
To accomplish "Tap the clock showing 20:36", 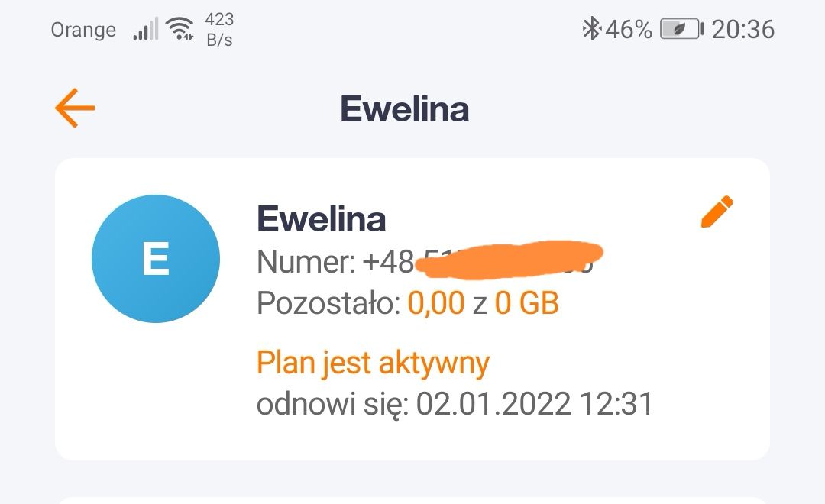I will [745, 29].
